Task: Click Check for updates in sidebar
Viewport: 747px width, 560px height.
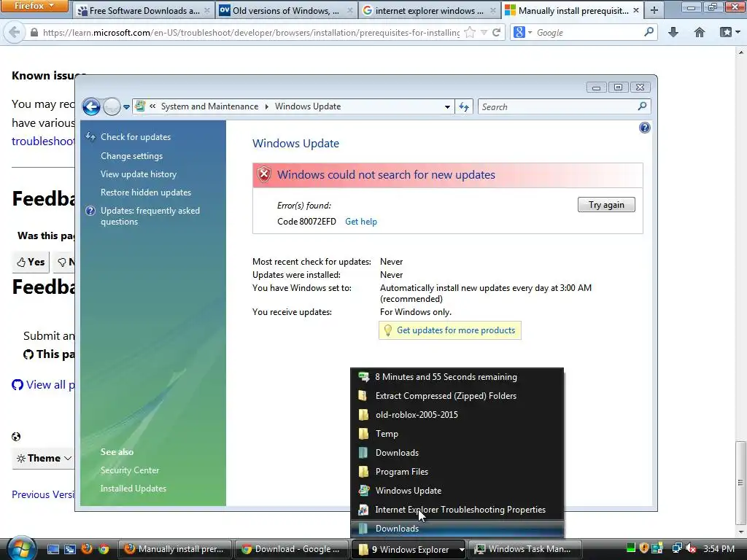Action: click(x=136, y=137)
